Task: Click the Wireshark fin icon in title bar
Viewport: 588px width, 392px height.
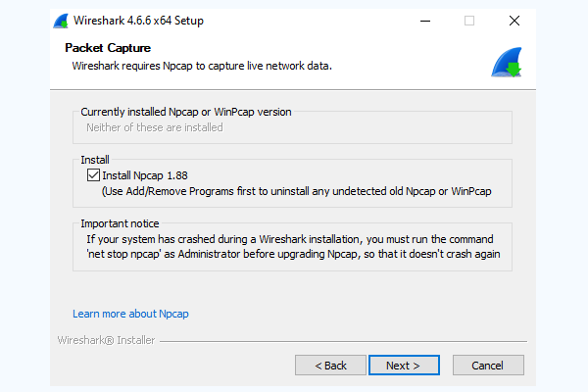Action: tap(61, 21)
